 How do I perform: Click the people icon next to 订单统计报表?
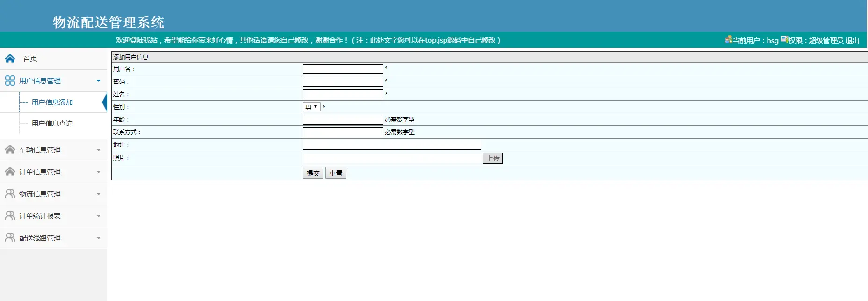click(x=10, y=215)
